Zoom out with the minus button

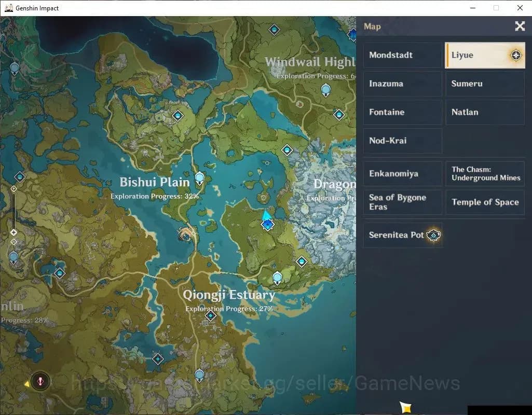(13, 242)
